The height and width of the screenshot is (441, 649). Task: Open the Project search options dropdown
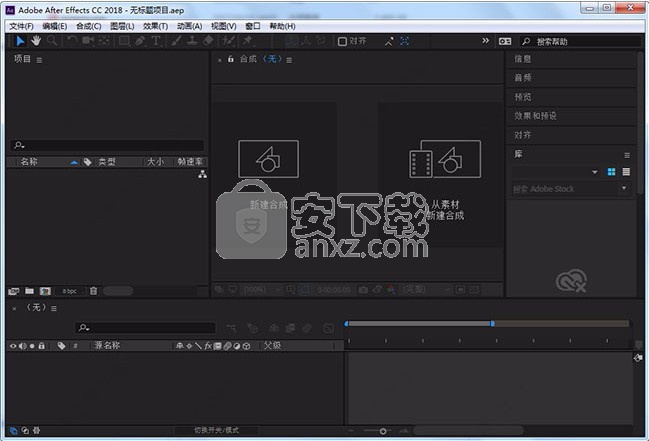click(x=19, y=145)
